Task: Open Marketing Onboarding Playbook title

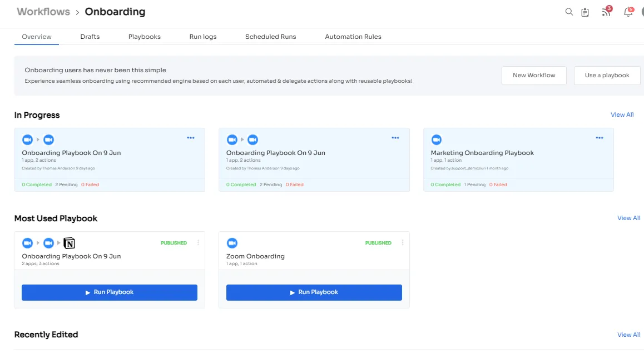Action: click(x=482, y=153)
